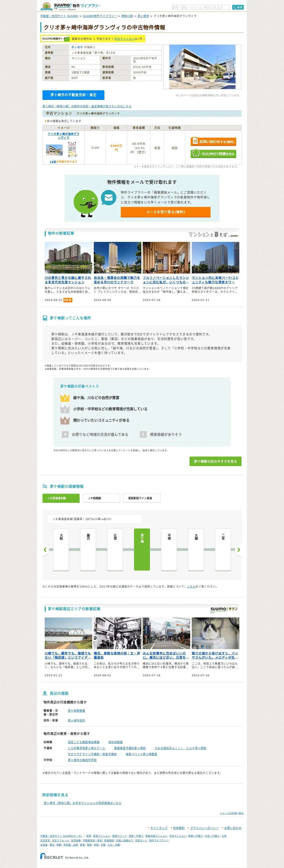Screen dimensions: 284x868
Task: Open フルリノベーションしたマンション article link
Action: click(x=166, y=280)
